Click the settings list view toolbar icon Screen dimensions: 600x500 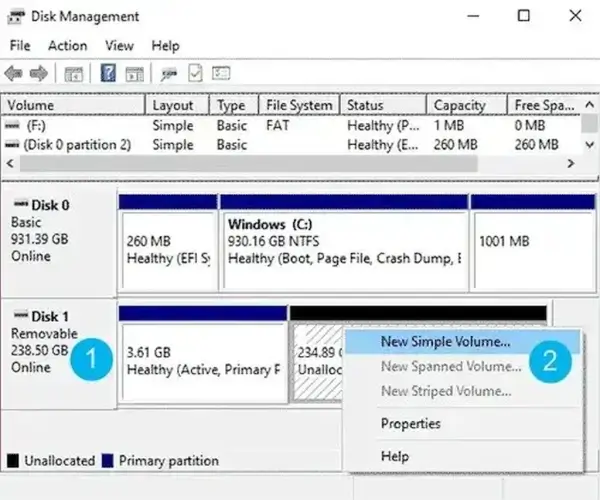pyautogui.click(x=221, y=73)
